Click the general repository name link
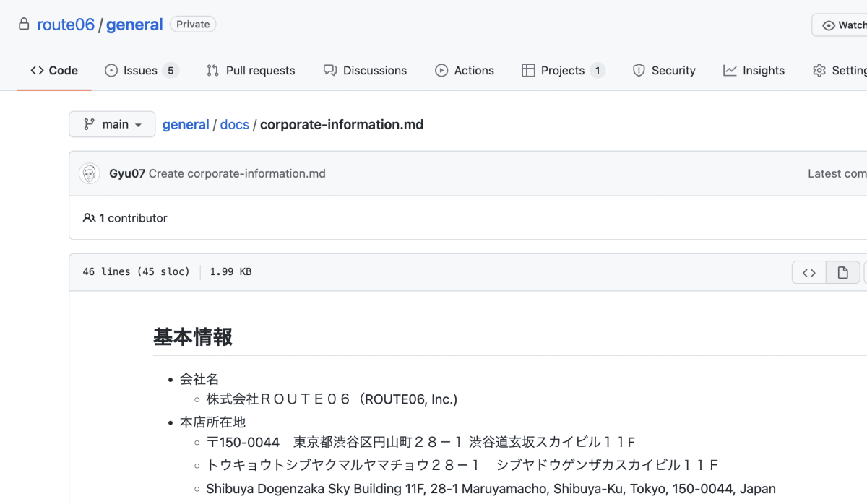Screen dimensions: 867x504 coord(134,25)
